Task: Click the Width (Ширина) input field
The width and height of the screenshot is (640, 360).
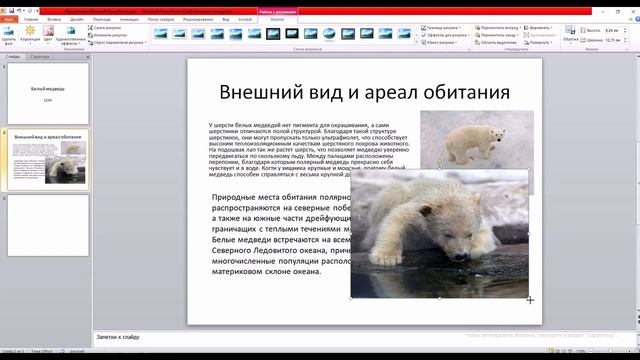Action: pyautogui.click(x=613, y=40)
